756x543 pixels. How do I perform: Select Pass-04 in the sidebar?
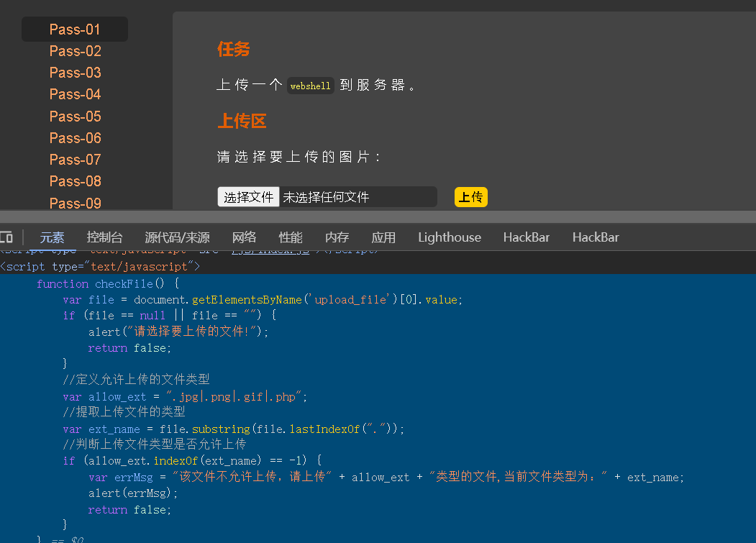(x=76, y=94)
